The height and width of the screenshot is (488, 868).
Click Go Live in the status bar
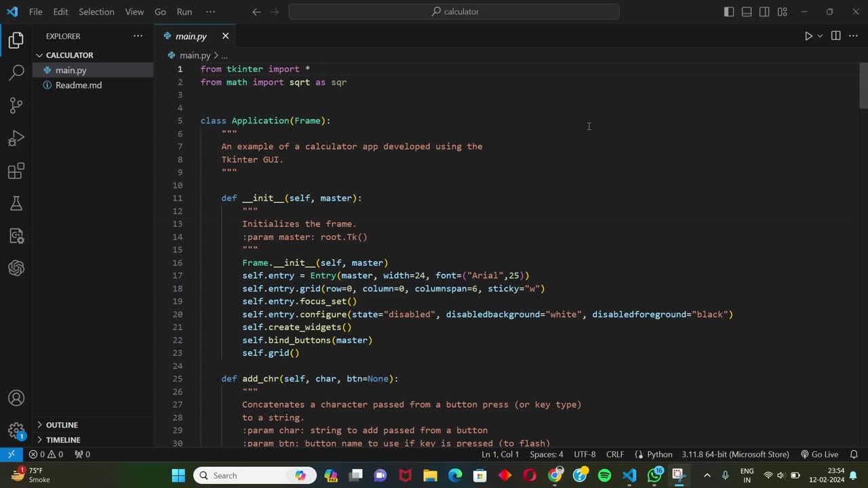point(819,454)
